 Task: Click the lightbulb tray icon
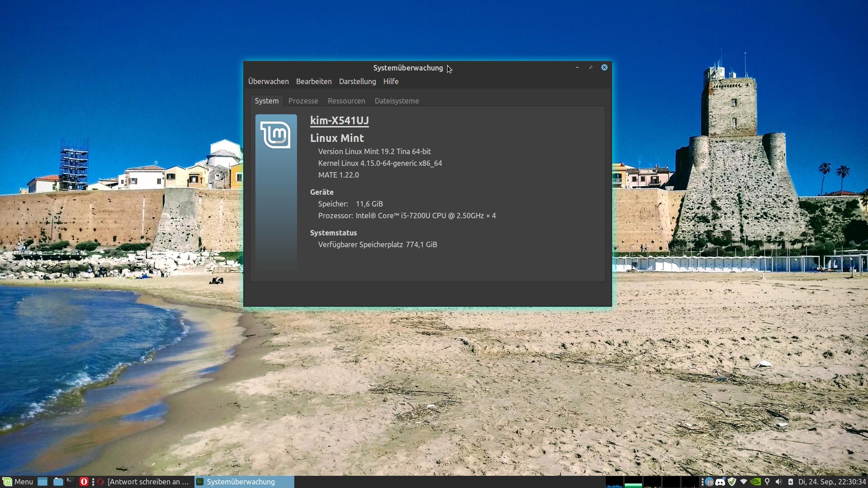point(767,482)
